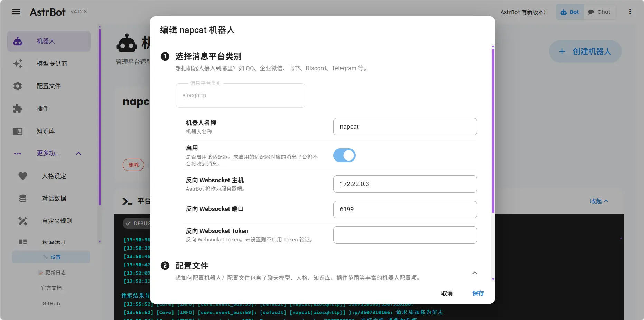Viewport: 644px width, 320px height.
Task: Collapse the log panel using 收起
Action: (x=599, y=201)
